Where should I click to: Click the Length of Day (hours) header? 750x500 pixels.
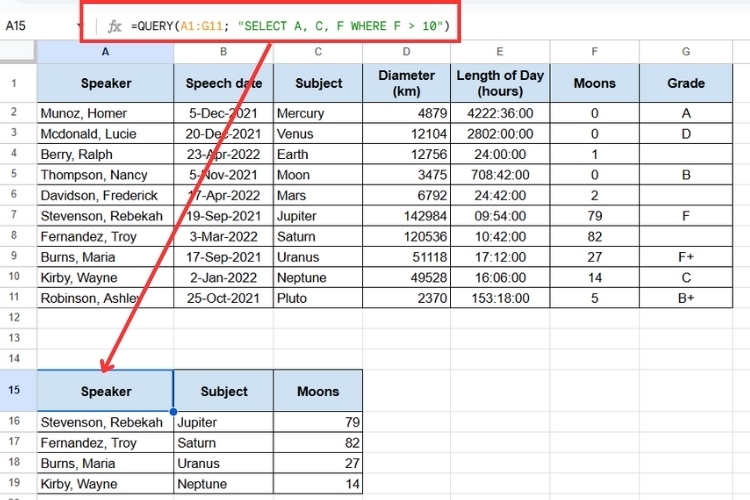pos(500,83)
